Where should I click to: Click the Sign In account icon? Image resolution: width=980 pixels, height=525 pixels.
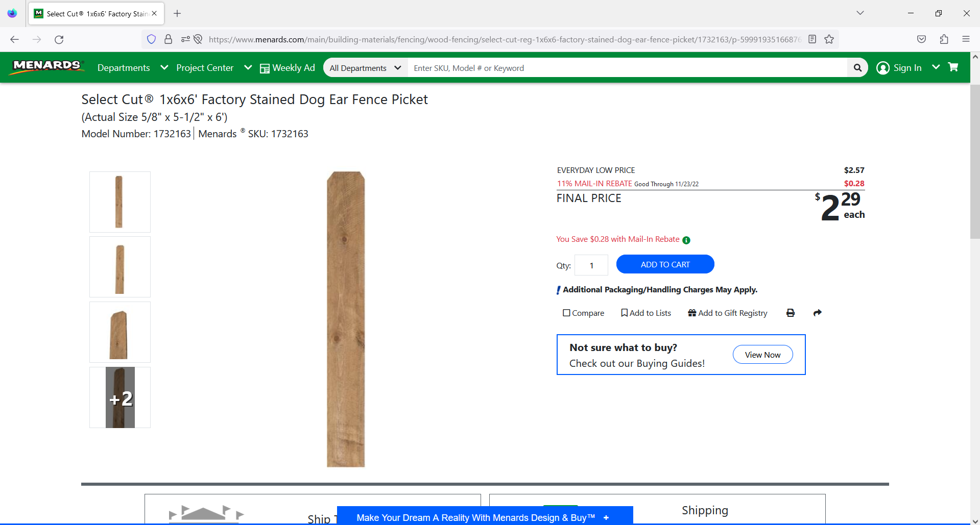coord(883,67)
